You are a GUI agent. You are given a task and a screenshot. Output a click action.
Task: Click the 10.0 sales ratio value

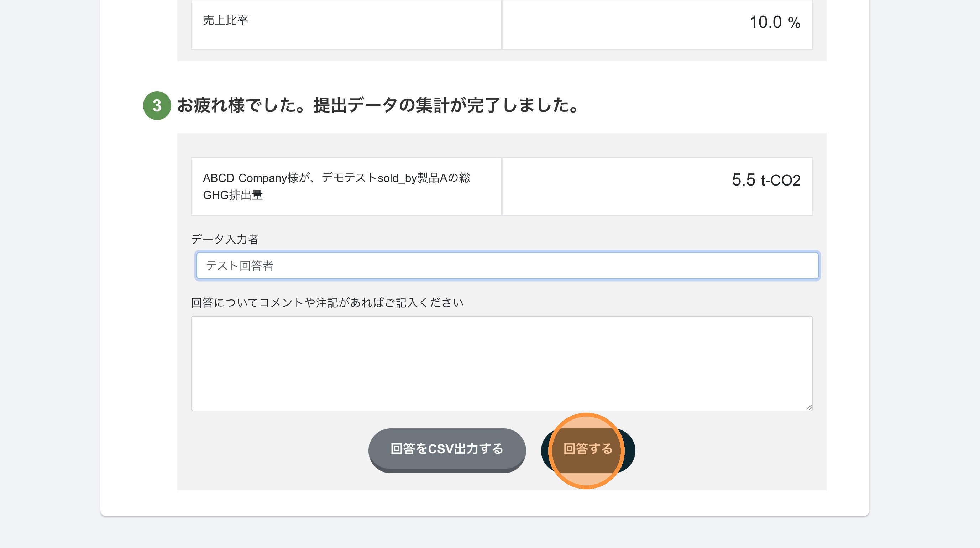(x=765, y=22)
